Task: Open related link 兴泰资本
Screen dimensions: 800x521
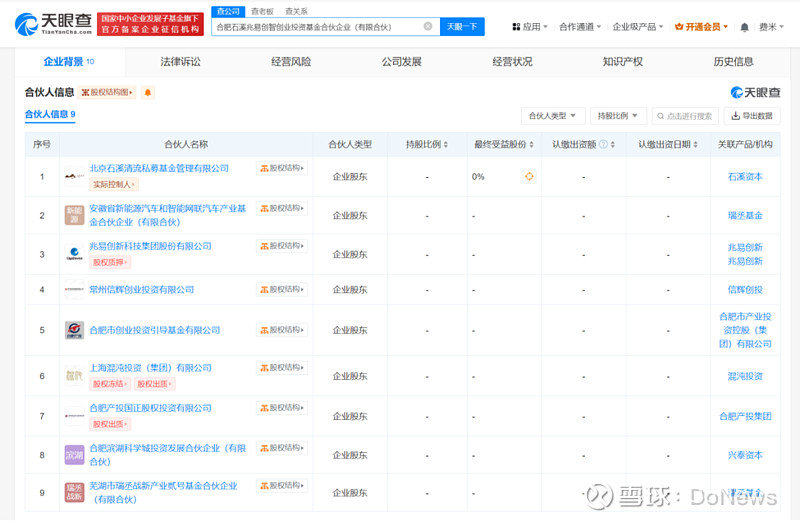Action: 745,455
